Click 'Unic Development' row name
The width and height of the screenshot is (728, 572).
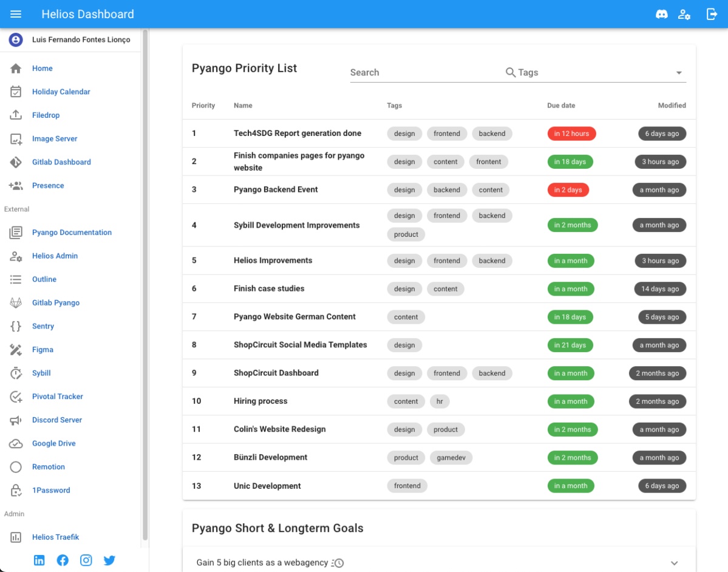coord(267,486)
